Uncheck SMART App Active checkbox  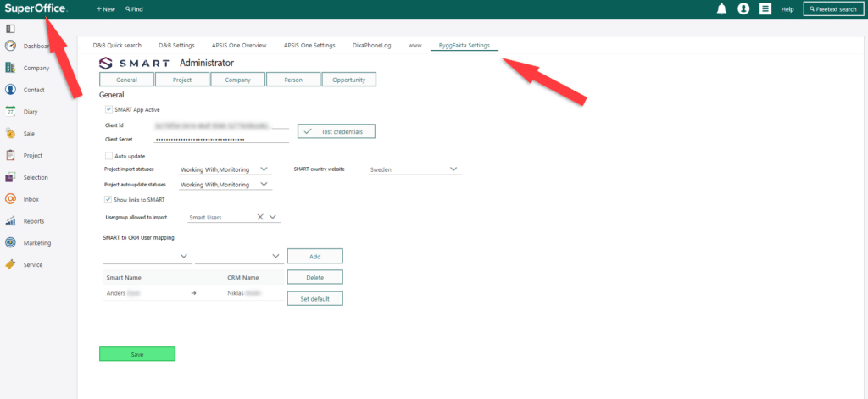coord(108,109)
